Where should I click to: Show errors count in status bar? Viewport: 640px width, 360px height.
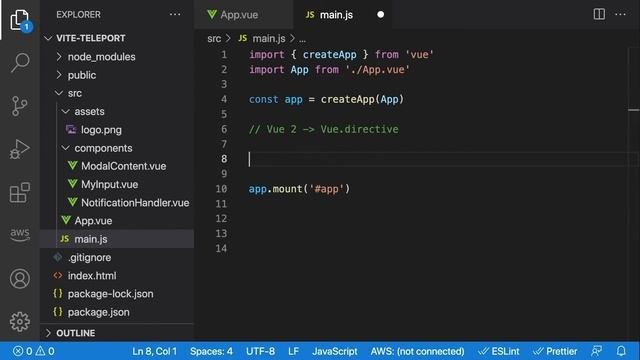(x=22, y=351)
